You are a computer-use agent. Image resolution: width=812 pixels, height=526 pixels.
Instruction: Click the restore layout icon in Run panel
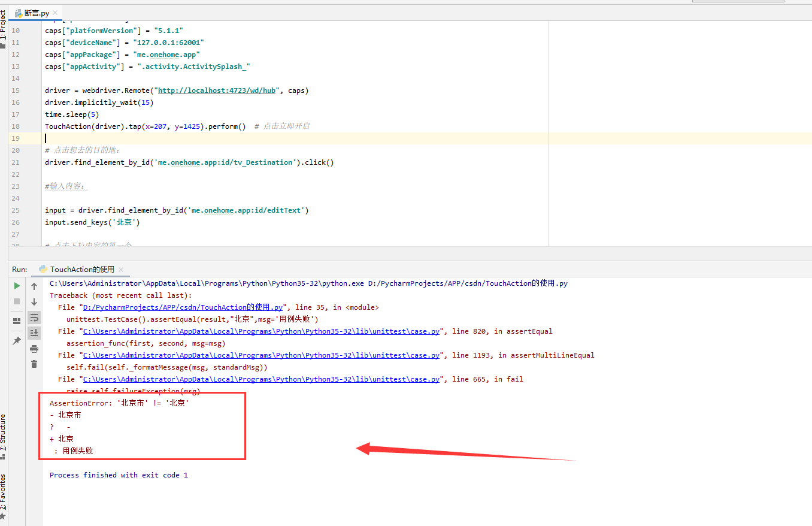point(17,321)
